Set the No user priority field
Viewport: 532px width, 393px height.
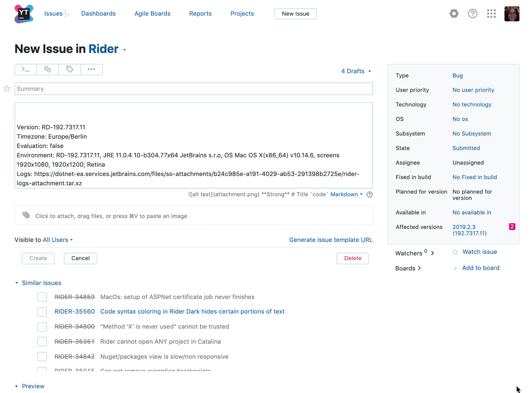(x=473, y=90)
